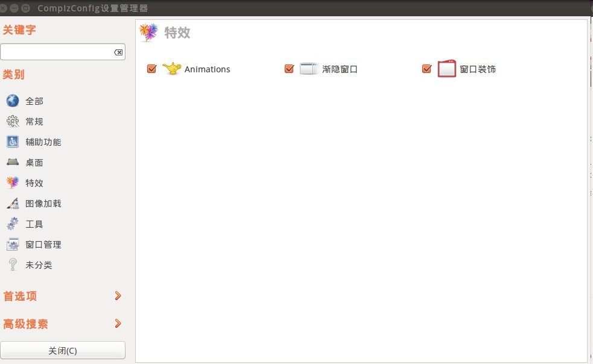The height and width of the screenshot is (364, 593).
Task: Focus the 关键字 search input field
Action: coord(63,52)
